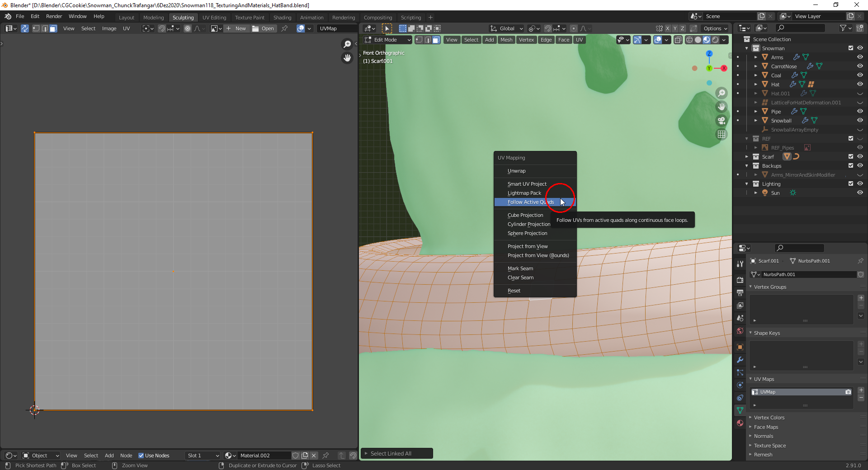Viewport: 868px width, 470px height.
Task: Open the Edit Mode dropdown
Action: (388, 40)
